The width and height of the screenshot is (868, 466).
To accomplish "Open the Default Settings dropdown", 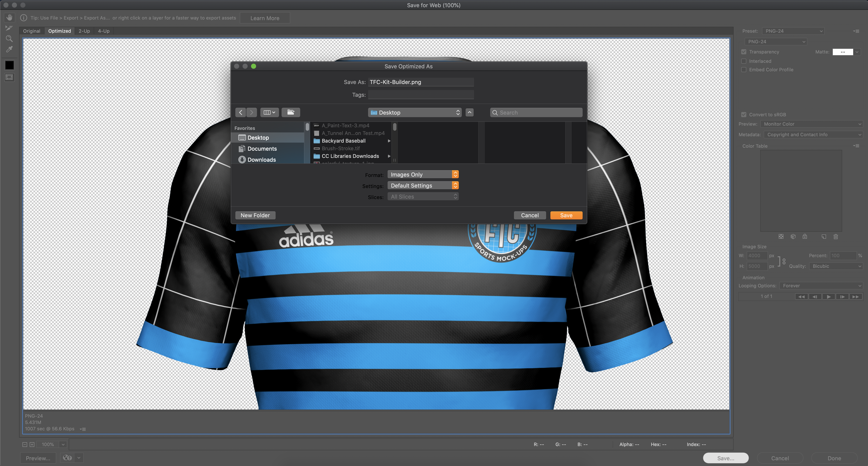I will coord(423,185).
